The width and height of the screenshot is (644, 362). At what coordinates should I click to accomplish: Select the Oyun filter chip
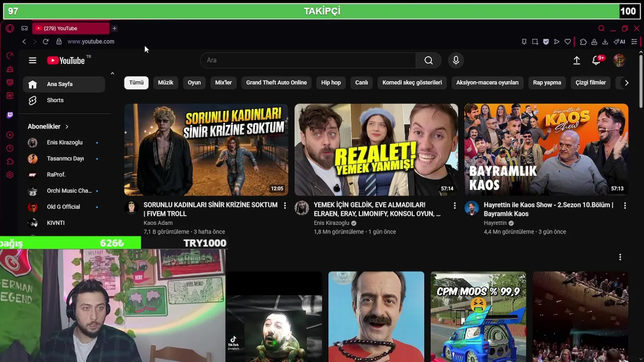[194, 82]
